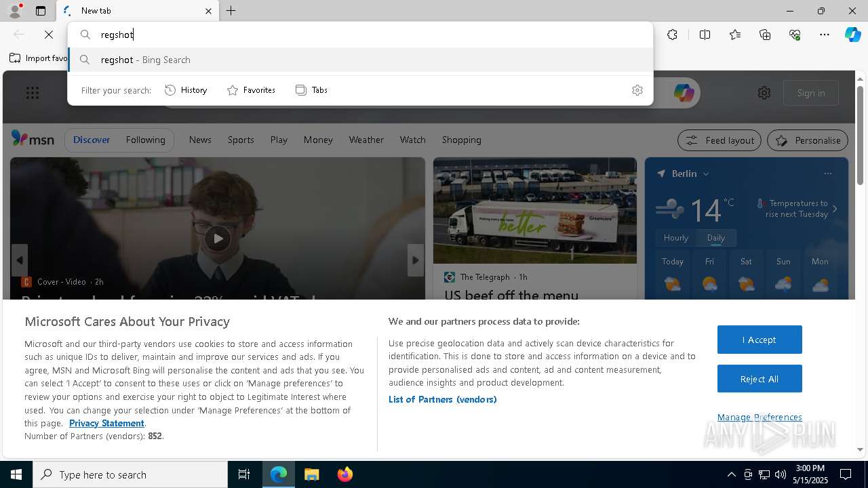Open a new tab with plus icon
Viewport: 868px width, 488px height.
(231, 11)
